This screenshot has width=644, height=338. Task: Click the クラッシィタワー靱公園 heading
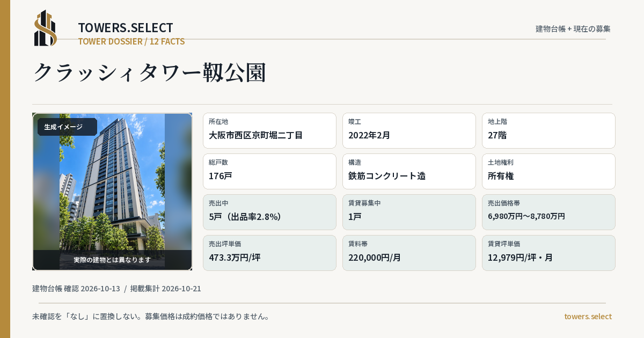(x=150, y=72)
